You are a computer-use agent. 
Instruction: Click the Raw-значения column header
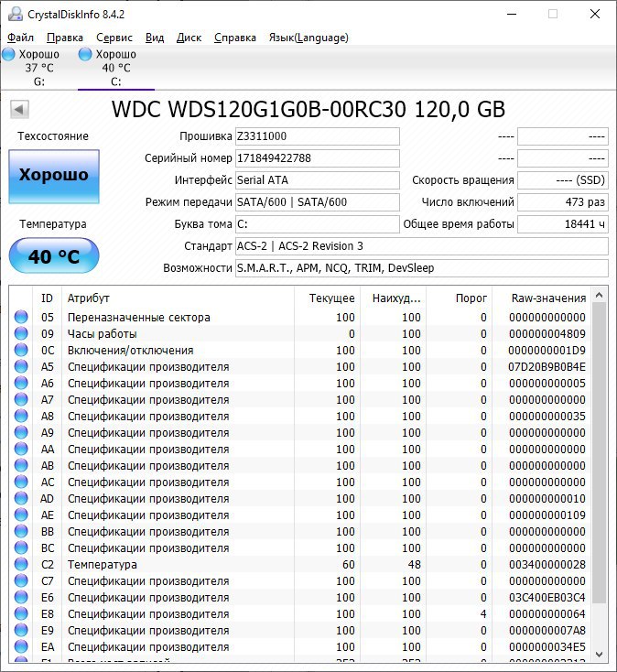(x=542, y=298)
